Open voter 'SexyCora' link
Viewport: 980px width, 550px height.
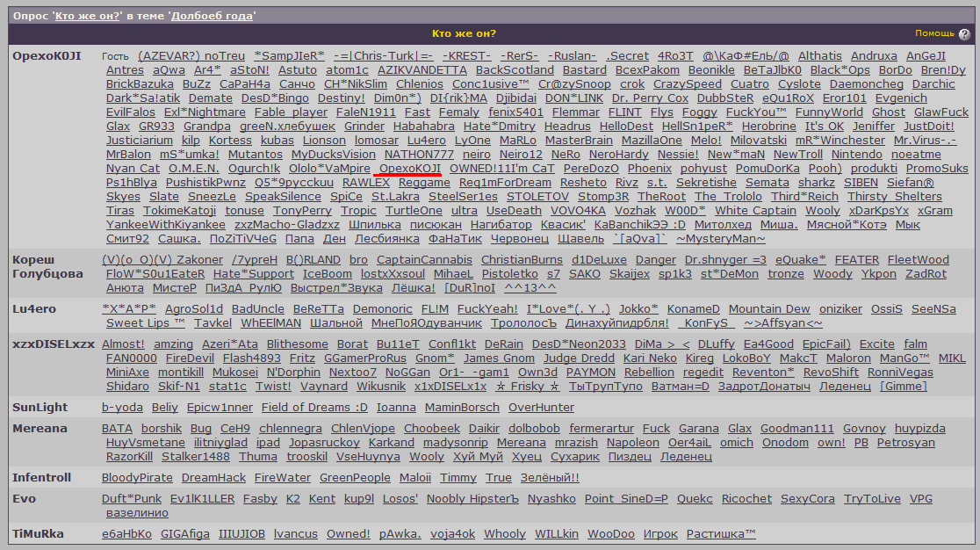808,499
